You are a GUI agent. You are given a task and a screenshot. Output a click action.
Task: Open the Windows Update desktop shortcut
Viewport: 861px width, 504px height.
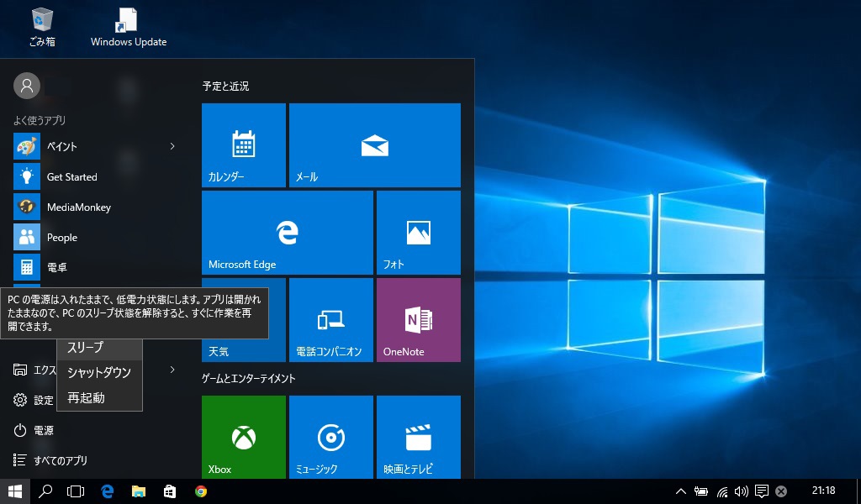[x=129, y=27]
